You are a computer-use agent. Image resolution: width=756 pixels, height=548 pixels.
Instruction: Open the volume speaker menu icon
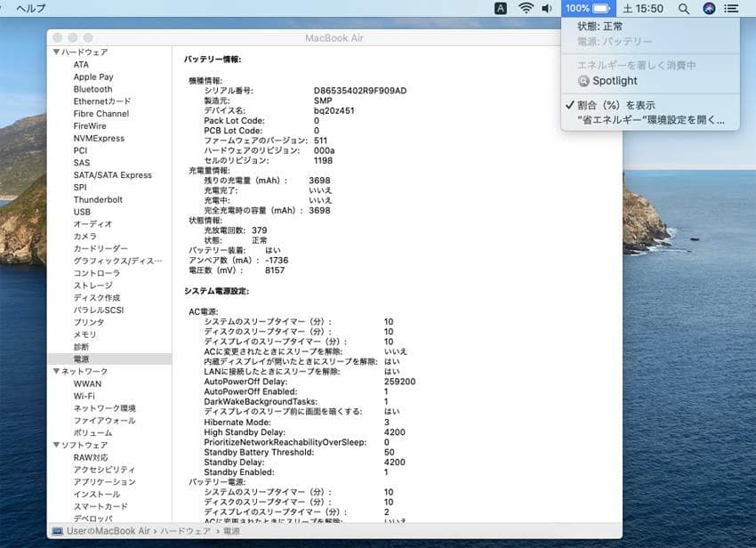[547, 8]
